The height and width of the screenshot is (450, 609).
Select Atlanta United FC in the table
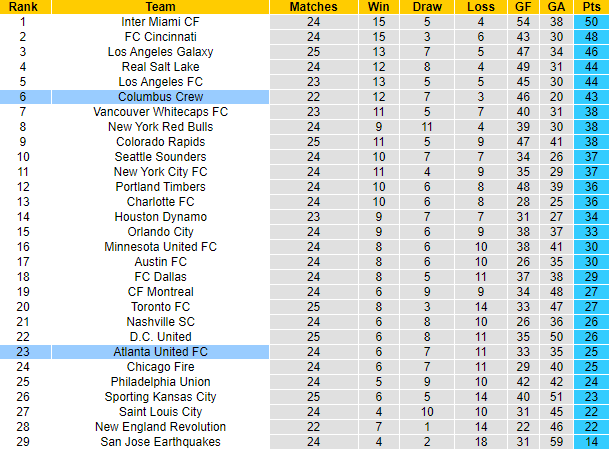160,352
